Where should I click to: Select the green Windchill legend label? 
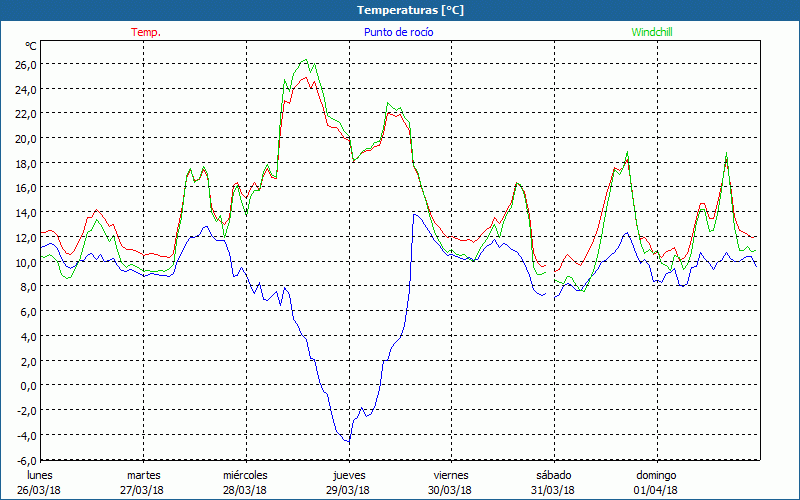tap(653, 32)
